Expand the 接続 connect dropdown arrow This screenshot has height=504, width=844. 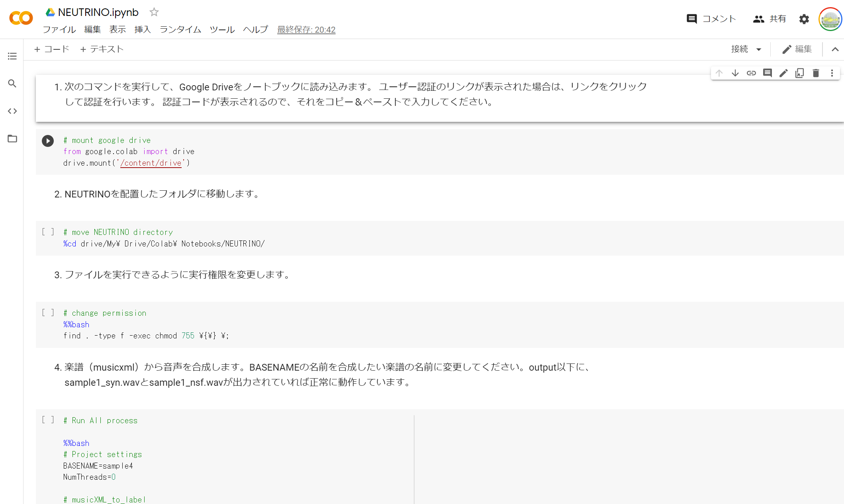click(759, 49)
